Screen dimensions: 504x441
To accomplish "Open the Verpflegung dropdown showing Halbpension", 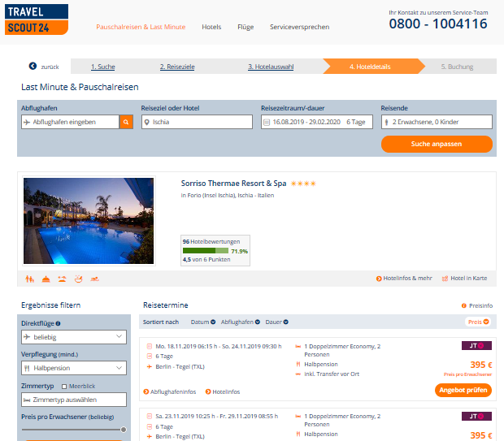I will [74, 368].
